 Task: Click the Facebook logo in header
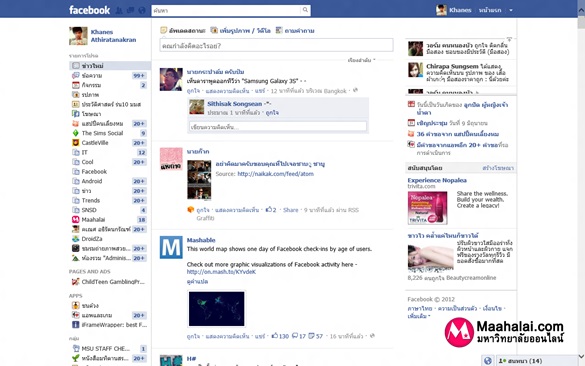tap(90, 10)
